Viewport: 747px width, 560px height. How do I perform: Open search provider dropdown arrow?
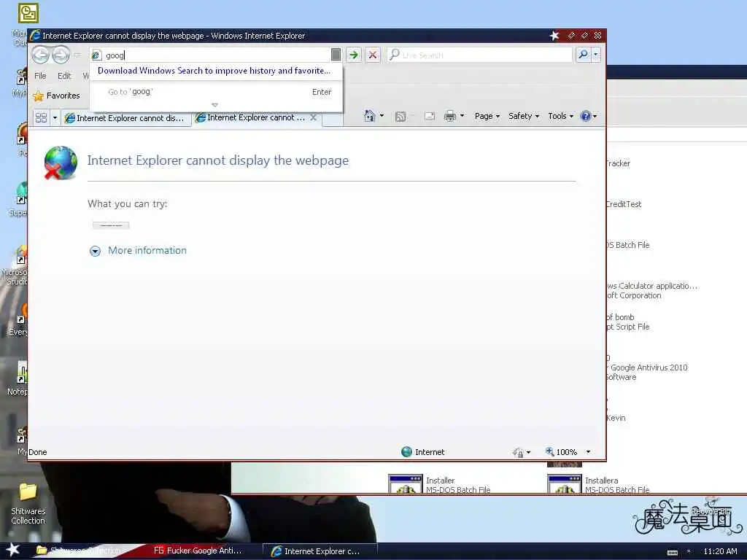pyautogui.click(x=595, y=55)
